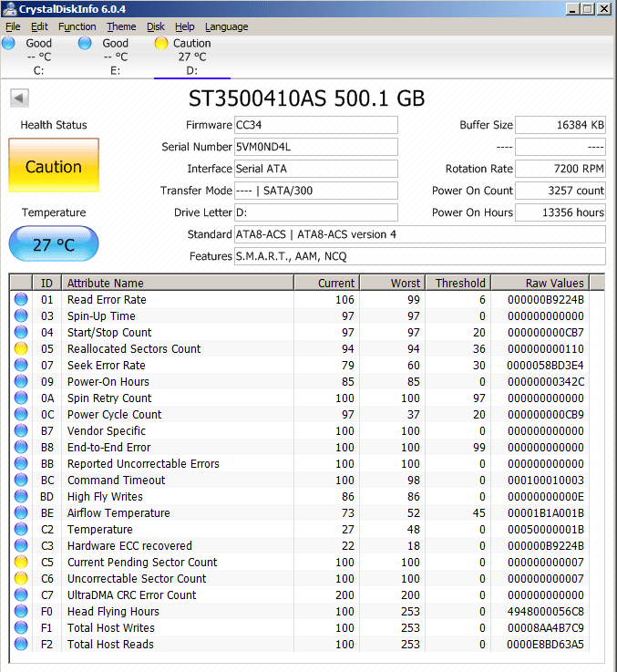Select drive D: Caution status tab
Screen dimensions: 617x672
[x=192, y=57]
